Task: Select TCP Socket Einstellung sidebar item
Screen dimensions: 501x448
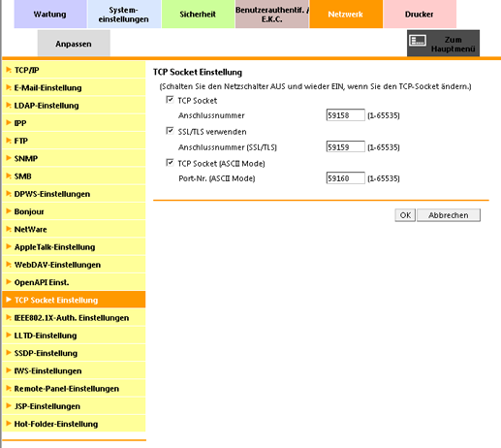Action: tap(74, 300)
